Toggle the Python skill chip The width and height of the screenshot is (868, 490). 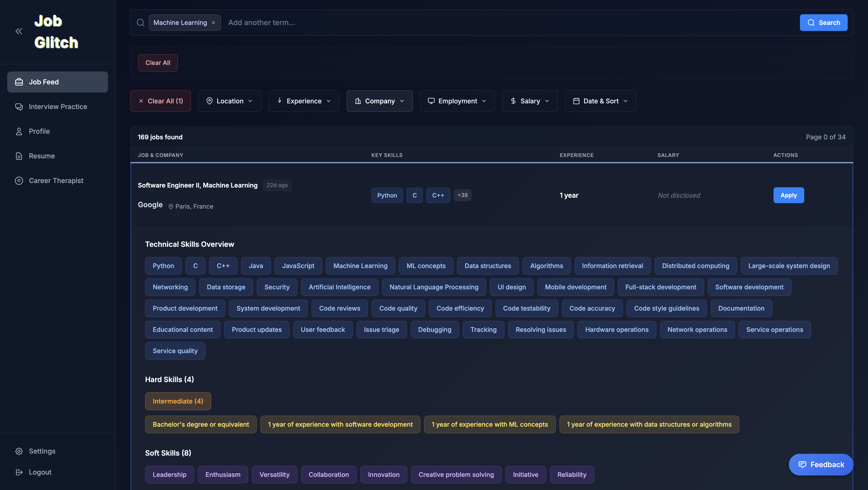(163, 266)
